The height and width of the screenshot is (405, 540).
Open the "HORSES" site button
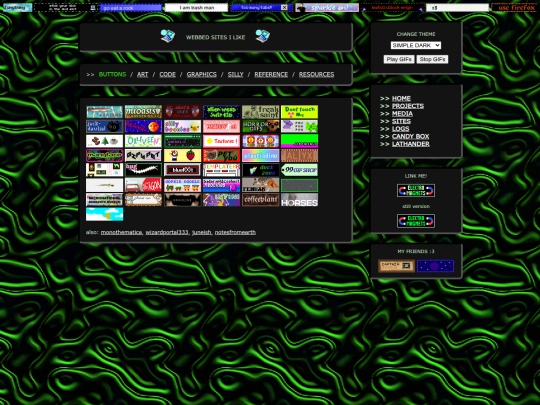[x=299, y=200]
